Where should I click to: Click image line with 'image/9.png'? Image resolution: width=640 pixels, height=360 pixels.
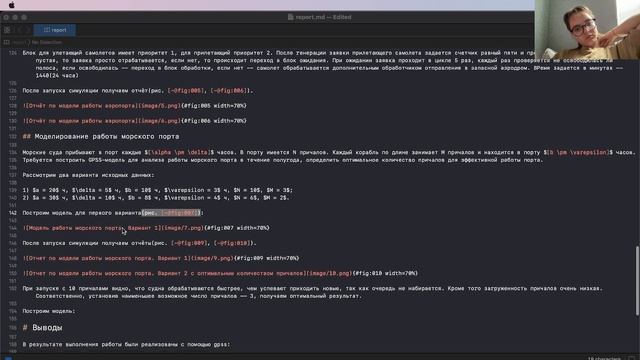[161, 258]
